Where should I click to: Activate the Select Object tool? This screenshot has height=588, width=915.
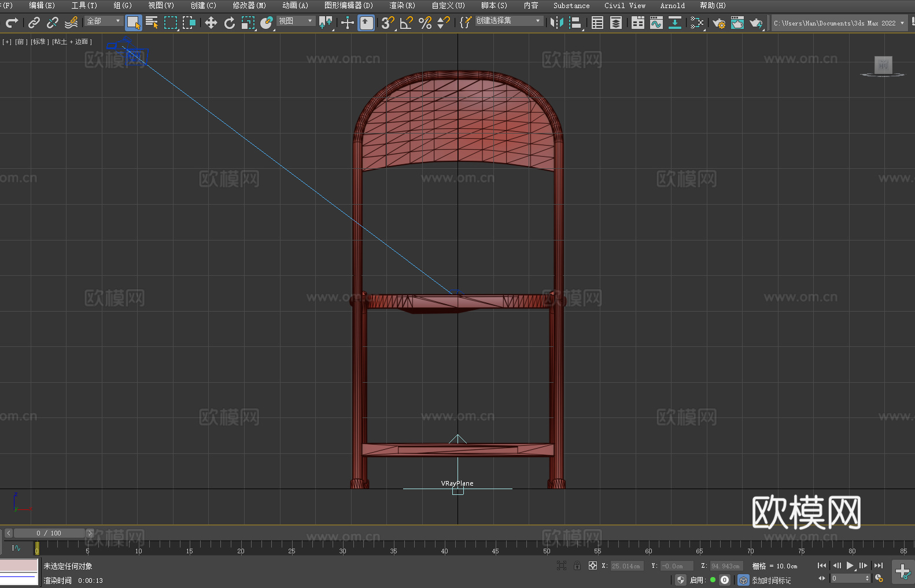click(x=134, y=23)
